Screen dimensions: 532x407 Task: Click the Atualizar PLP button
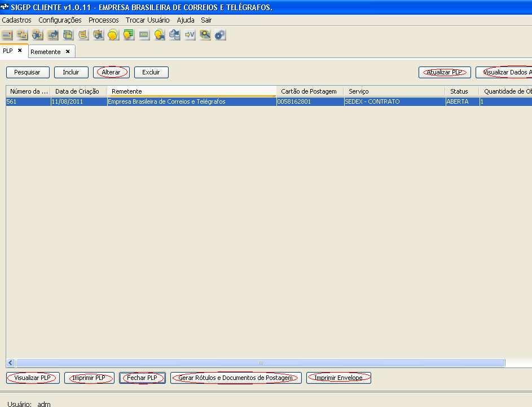pyautogui.click(x=445, y=72)
